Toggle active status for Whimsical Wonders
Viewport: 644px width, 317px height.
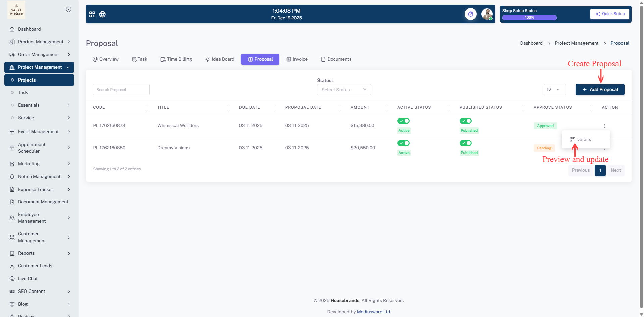[x=403, y=121]
